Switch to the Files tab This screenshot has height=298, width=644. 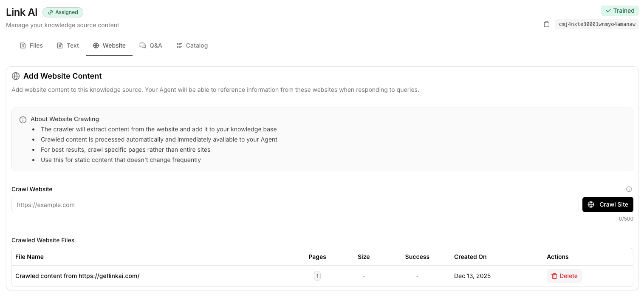(x=31, y=45)
